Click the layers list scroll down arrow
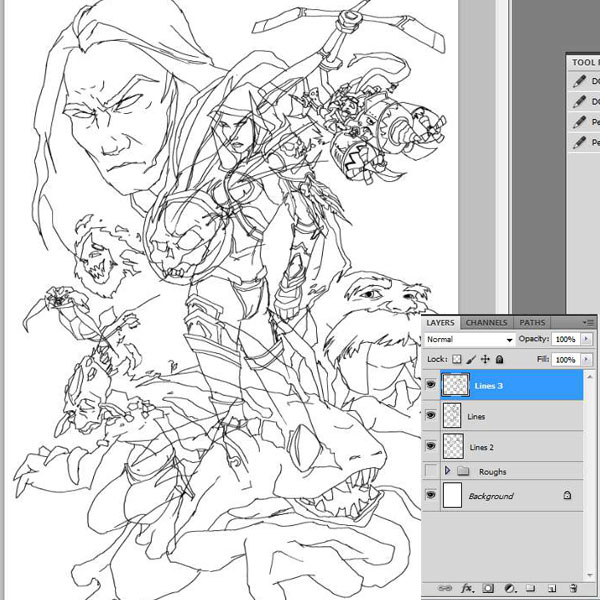Screen dimensions: 600x600 [x=592, y=575]
